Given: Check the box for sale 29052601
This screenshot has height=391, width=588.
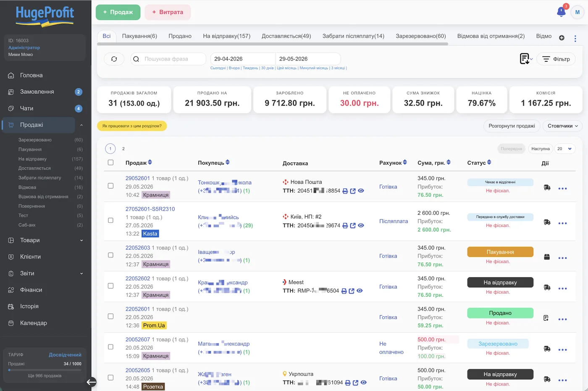Looking at the screenshot, I should (110, 186).
